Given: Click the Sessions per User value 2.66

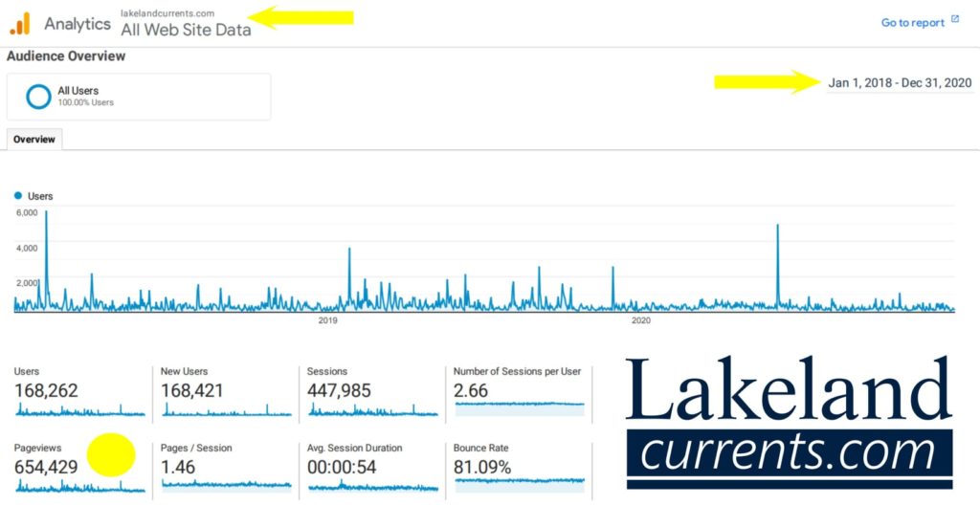Looking at the screenshot, I should [x=470, y=391].
